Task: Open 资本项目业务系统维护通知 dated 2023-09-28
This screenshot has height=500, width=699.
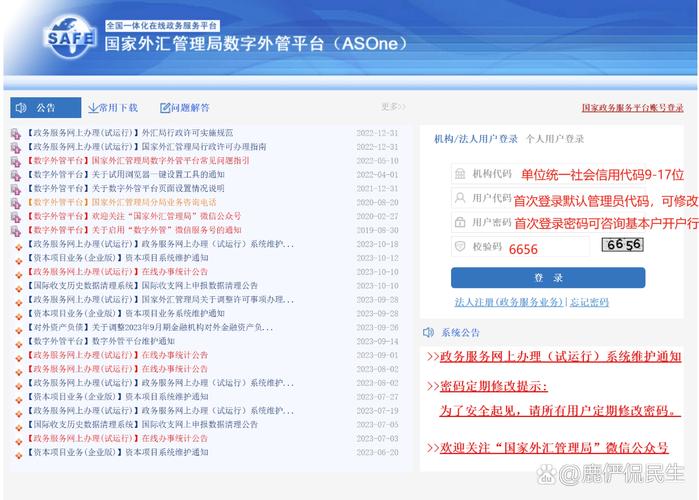Action: [x=126, y=313]
